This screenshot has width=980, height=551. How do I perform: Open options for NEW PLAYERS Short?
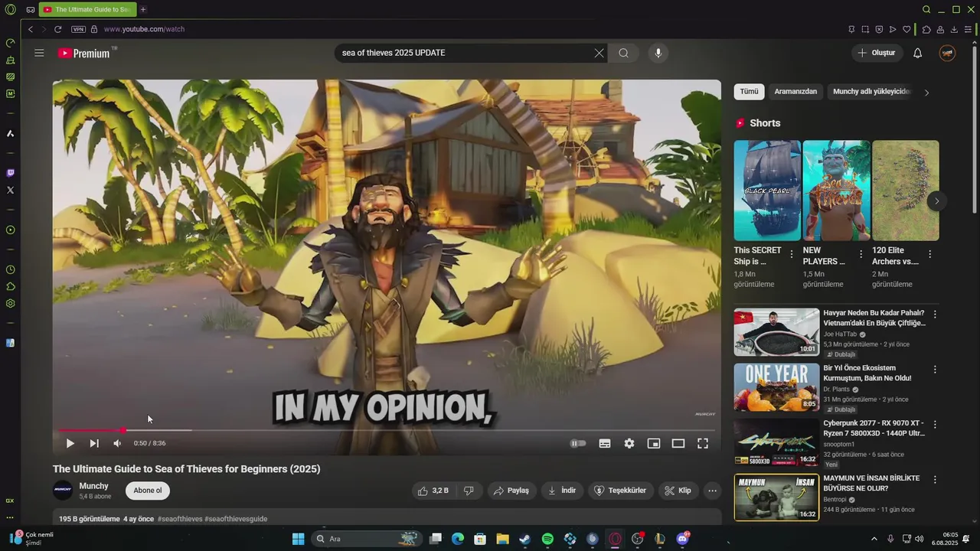pos(861,254)
